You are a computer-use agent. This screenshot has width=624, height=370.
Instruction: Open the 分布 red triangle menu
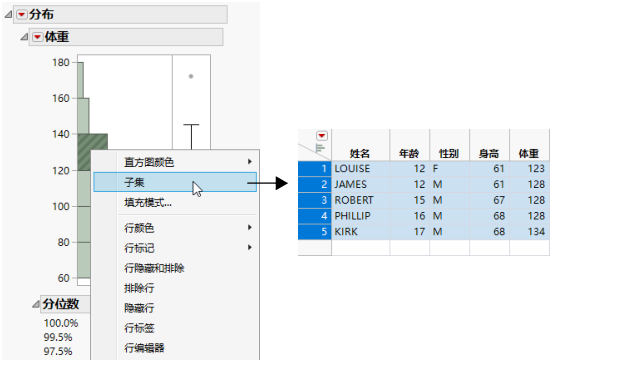pyautogui.click(x=21, y=15)
